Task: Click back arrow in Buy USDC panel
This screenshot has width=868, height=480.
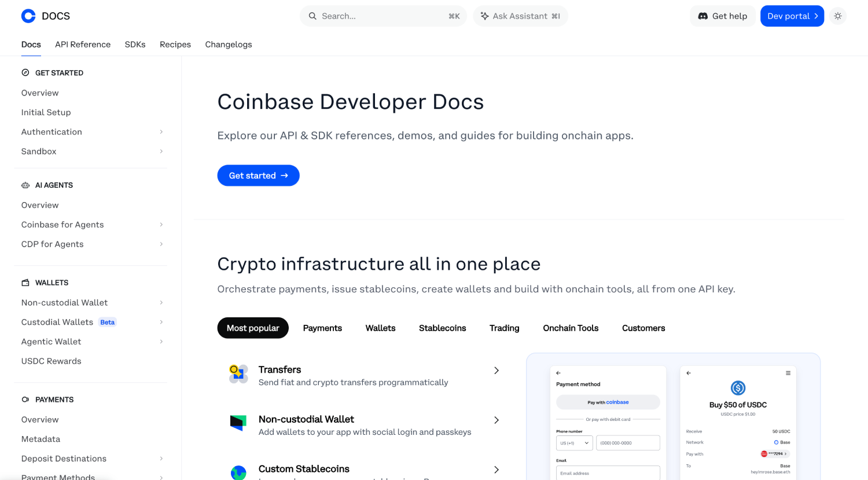Action: [x=689, y=373]
